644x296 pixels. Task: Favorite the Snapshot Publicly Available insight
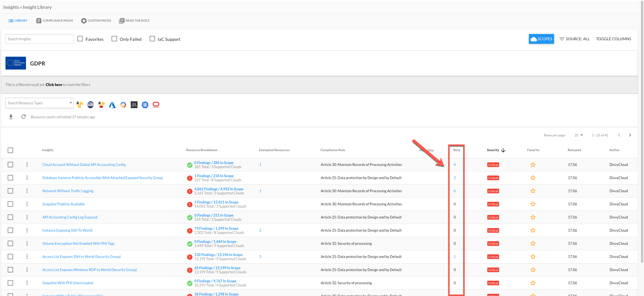(x=533, y=204)
